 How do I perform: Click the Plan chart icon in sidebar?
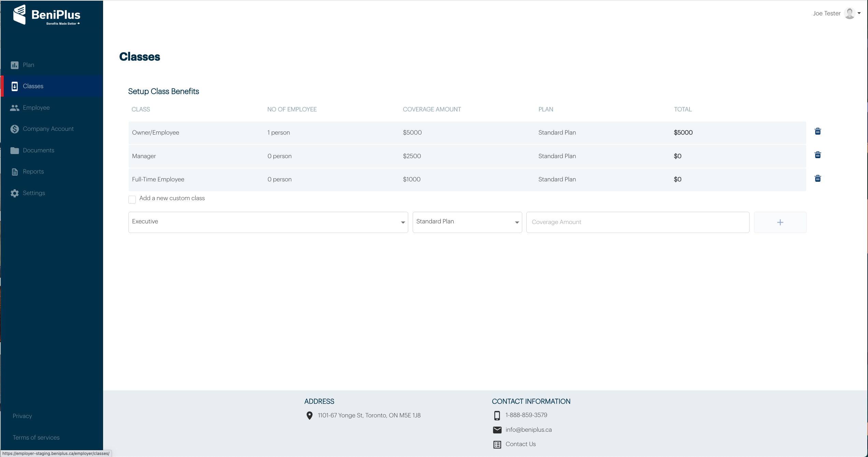pyautogui.click(x=15, y=65)
